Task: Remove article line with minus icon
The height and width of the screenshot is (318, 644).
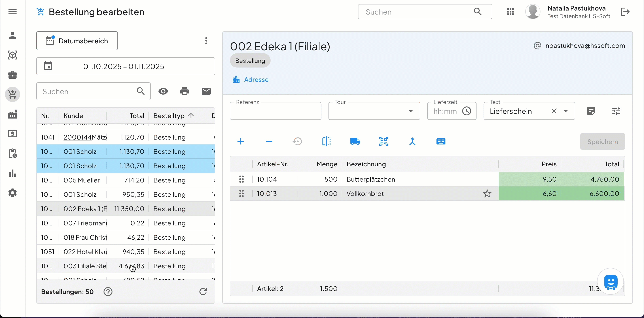Action: point(269,142)
